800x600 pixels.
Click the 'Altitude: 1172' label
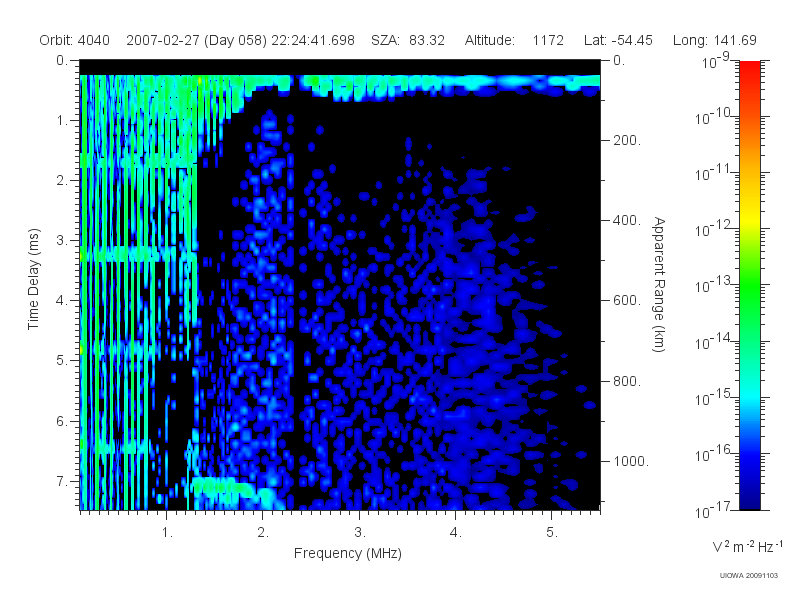click(x=514, y=40)
